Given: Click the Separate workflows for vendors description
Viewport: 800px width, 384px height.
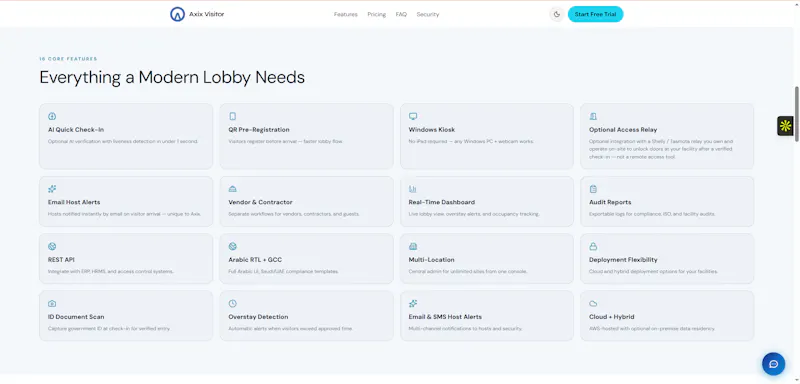Looking at the screenshot, I should tap(294, 214).
